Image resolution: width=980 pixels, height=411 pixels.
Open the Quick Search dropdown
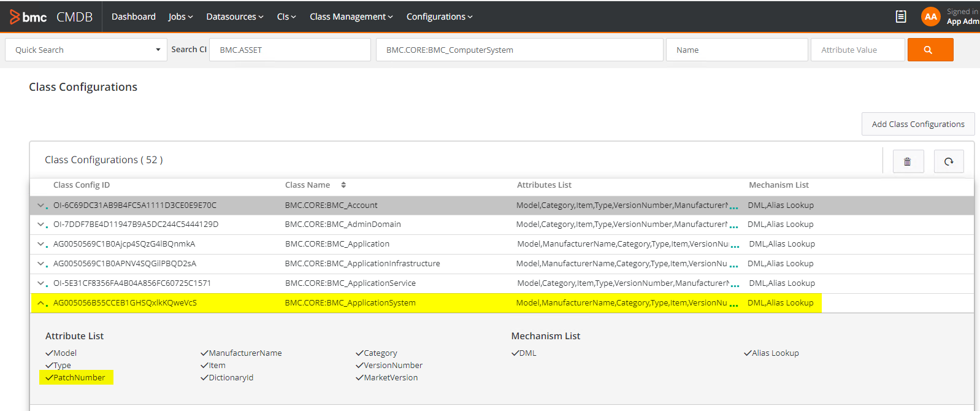click(x=158, y=50)
